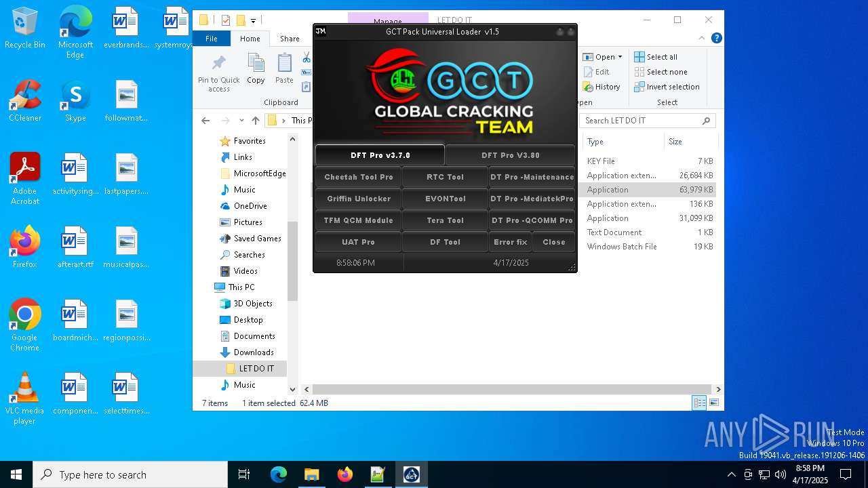Screen dimensions: 868x488
Task: Open Recycle Bin desktop icon
Action: (25, 28)
